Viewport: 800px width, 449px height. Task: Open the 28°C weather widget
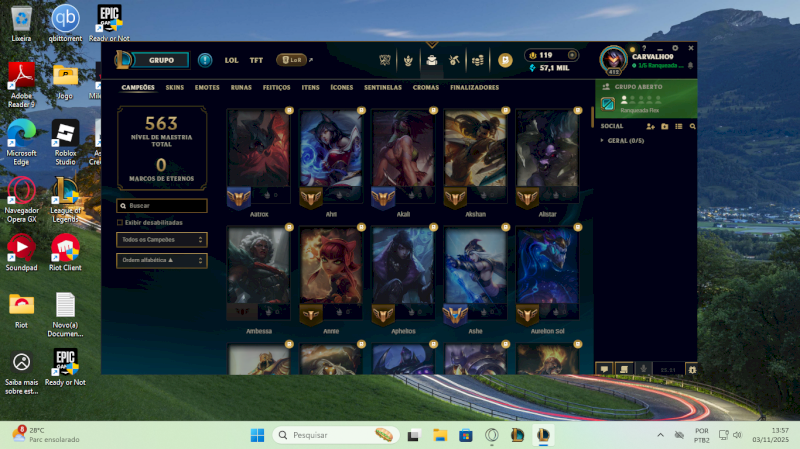tap(46, 435)
